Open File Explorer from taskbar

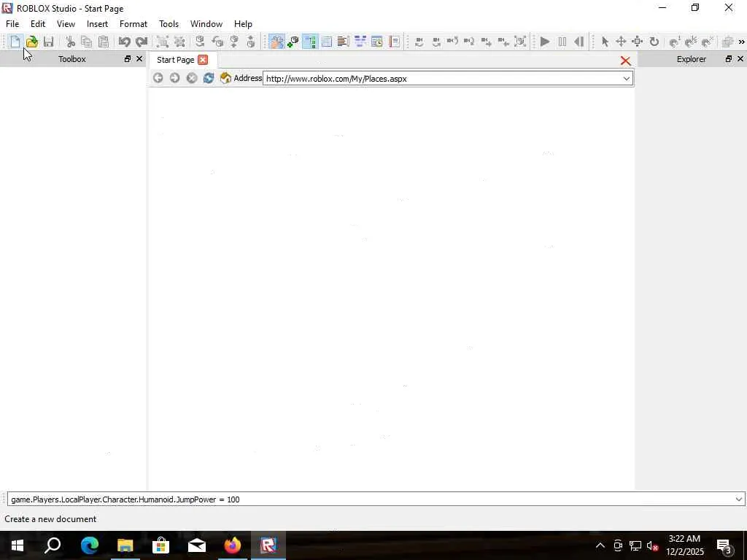click(x=125, y=545)
